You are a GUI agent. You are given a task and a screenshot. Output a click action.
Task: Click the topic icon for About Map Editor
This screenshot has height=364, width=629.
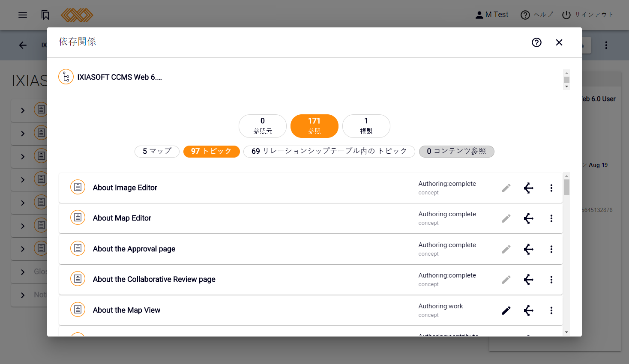(x=78, y=218)
